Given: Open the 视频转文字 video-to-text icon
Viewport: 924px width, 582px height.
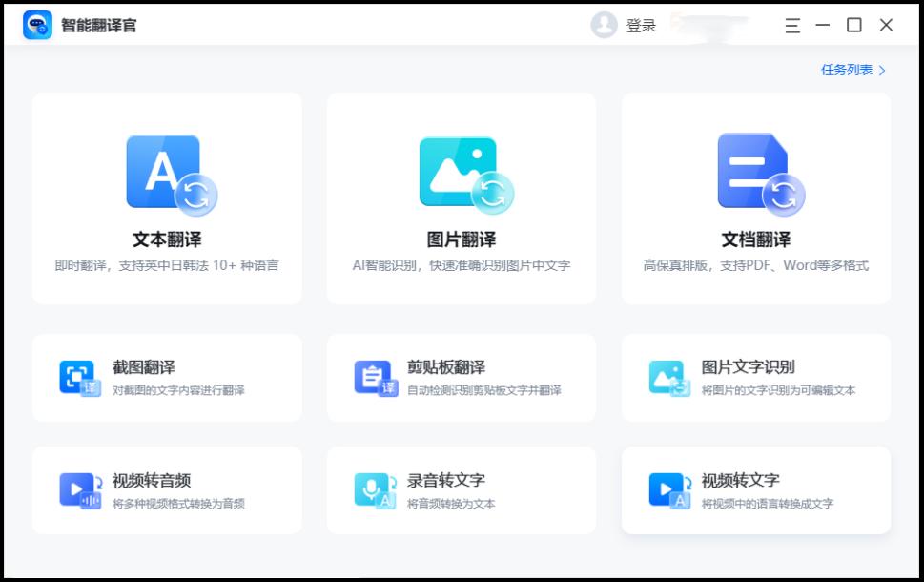Looking at the screenshot, I should (670, 488).
